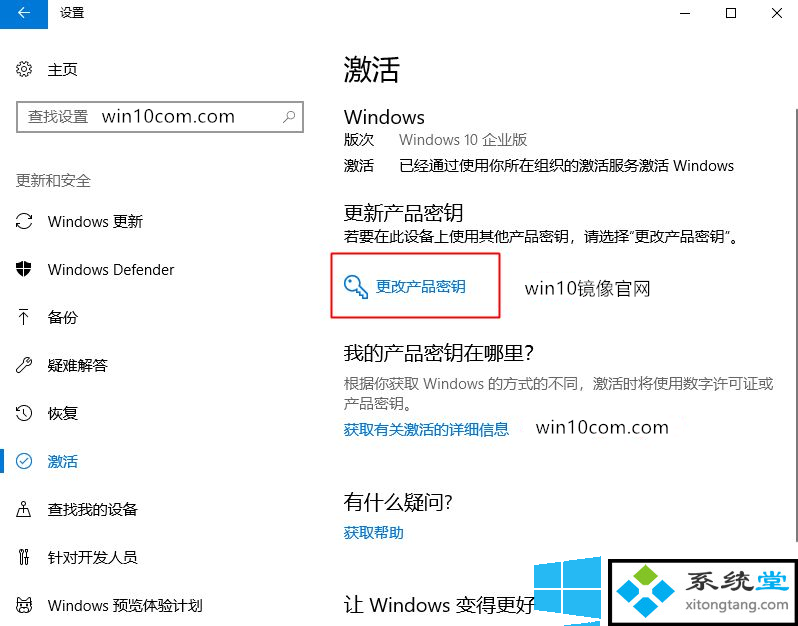Open 疑难解答 wrench icon

(24, 365)
